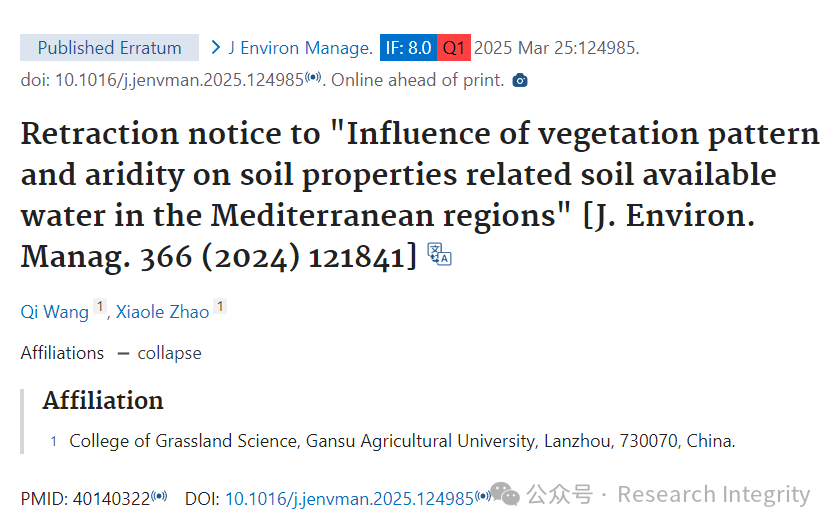Click the blue IF: 8.0 badge
836x527 pixels.
408,47
